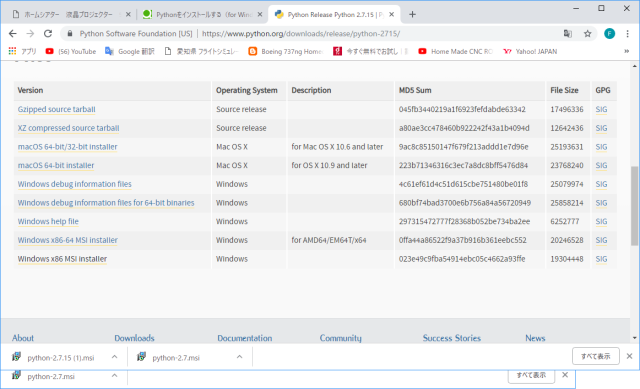
Task: Expand options for python-2.7.msi in upper download bar
Action: tap(239, 357)
